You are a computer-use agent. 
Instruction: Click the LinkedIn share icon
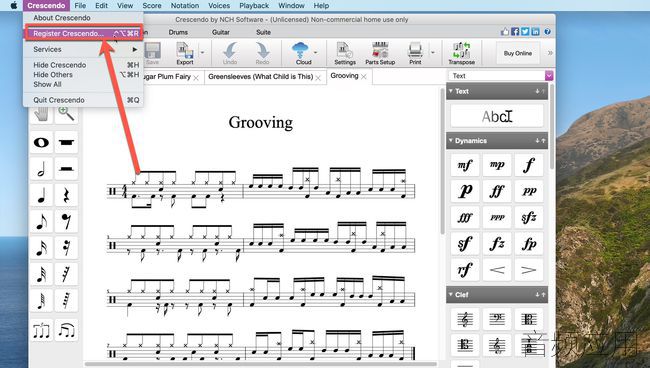[536, 31]
